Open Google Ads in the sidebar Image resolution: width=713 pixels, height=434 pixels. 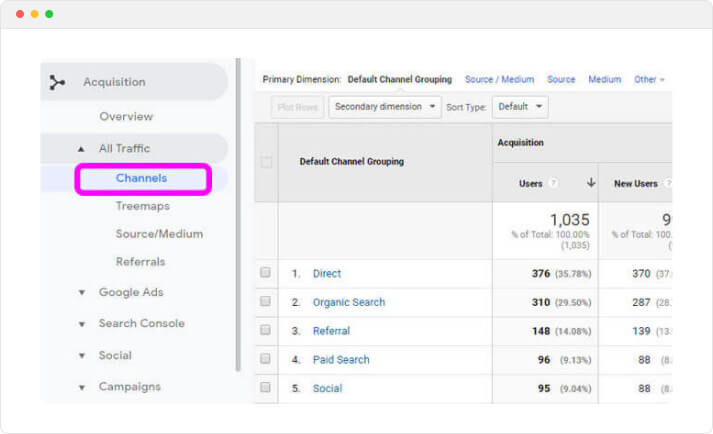131,292
